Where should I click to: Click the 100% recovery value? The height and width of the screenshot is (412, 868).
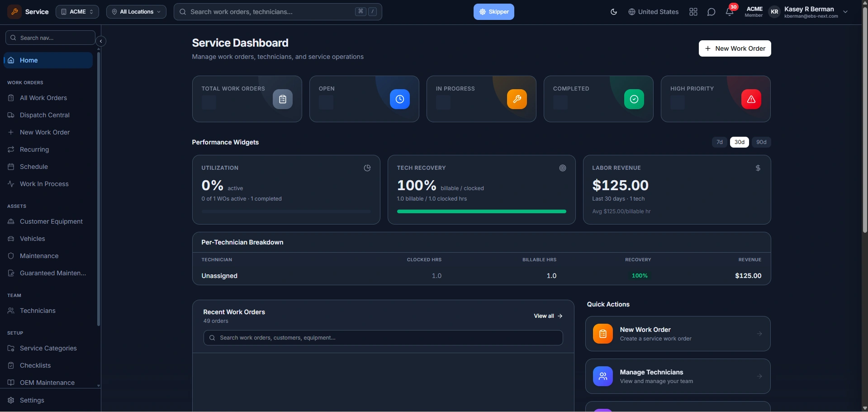(x=640, y=276)
